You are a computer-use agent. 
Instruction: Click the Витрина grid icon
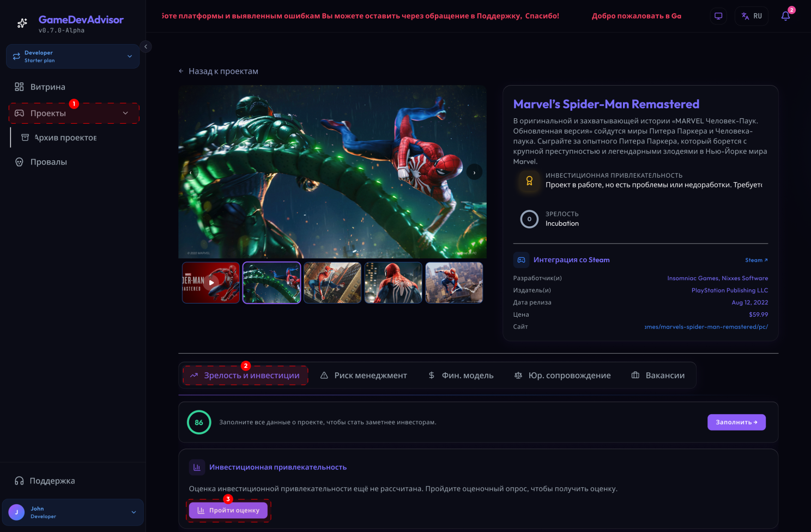click(x=19, y=87)
